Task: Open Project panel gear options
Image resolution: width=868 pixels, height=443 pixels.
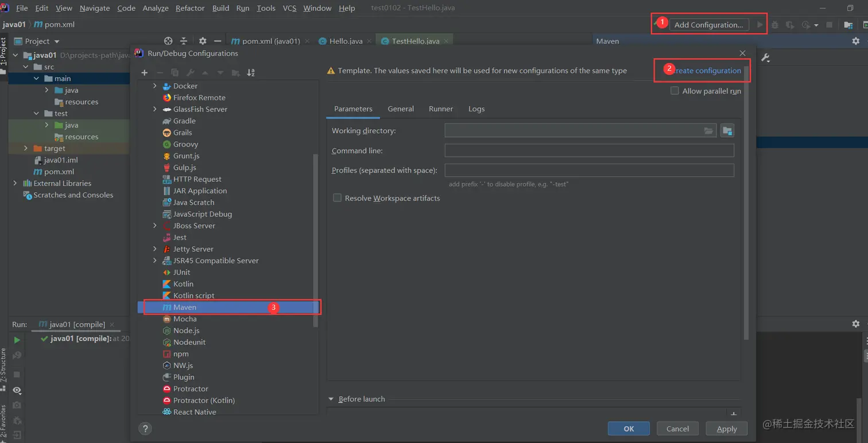Action: pyautogui.click(x=203, y=41)
